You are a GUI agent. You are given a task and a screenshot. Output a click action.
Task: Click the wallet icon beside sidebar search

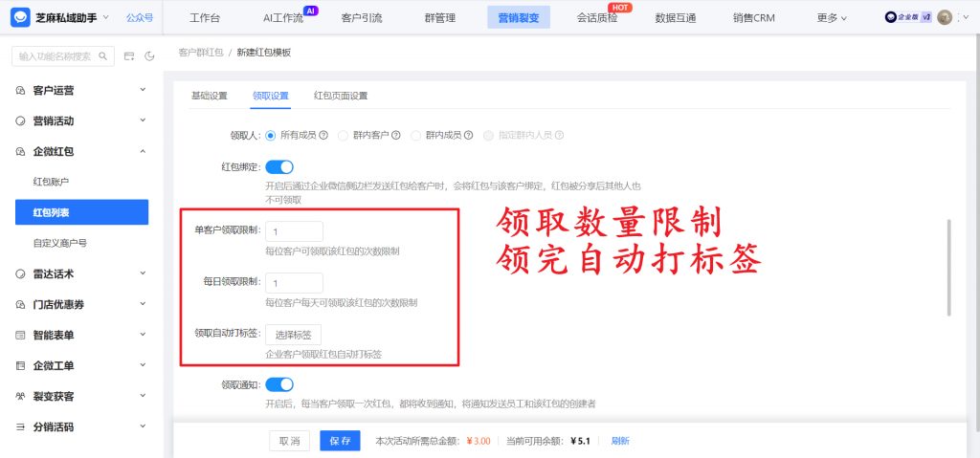pos(129,56)
